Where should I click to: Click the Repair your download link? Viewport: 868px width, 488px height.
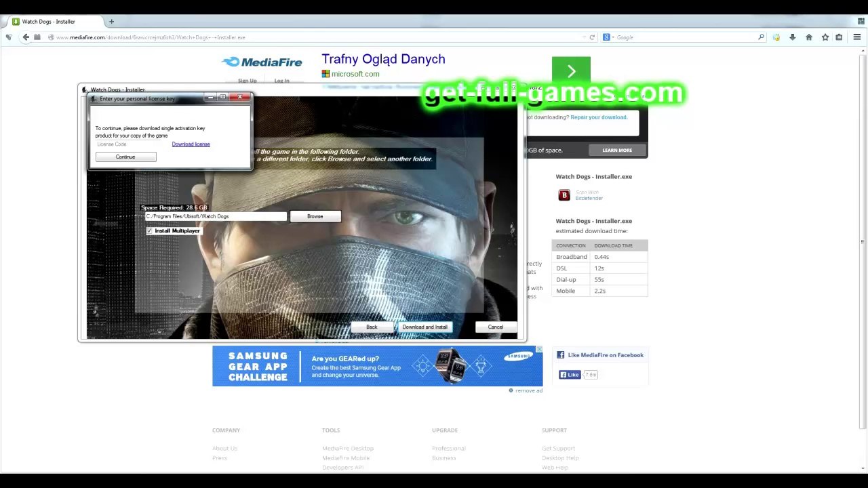(x=599, y=117)
